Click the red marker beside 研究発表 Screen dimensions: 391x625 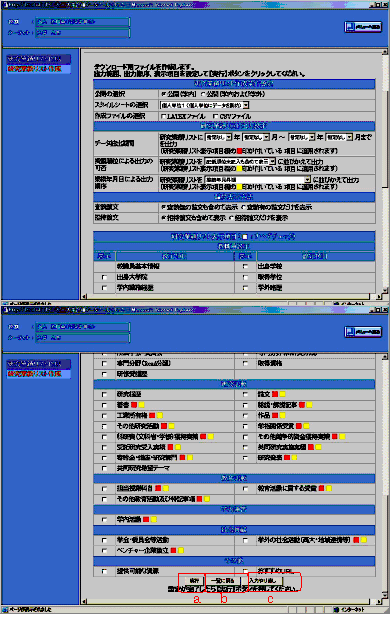pyautogui.click(x=287, y=458)
